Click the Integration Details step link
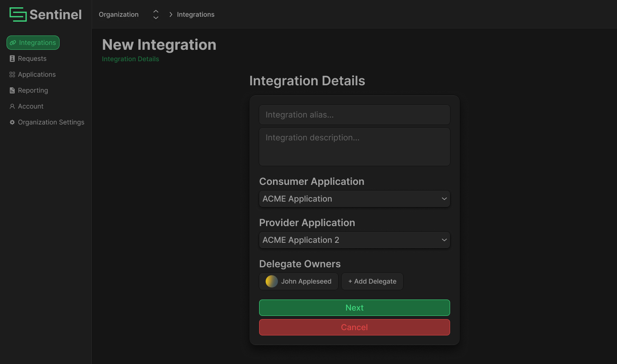Image resolution: width=617 pixels, height=364 pixels. (131, 59)
